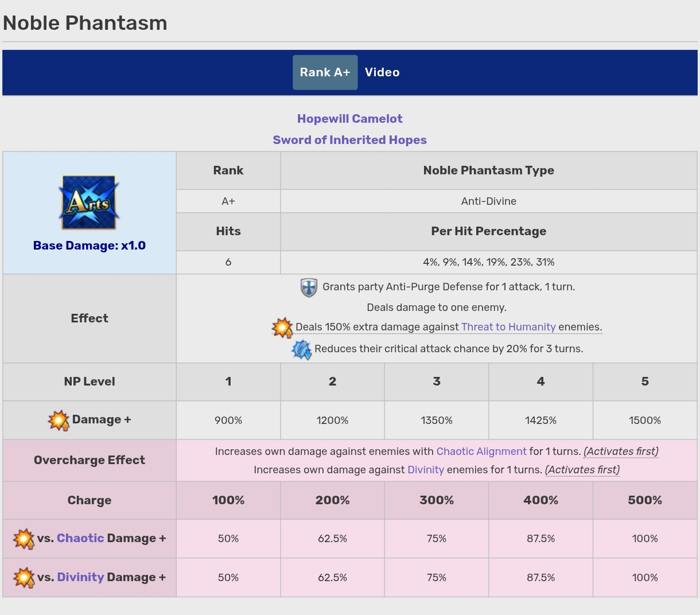Click the 1200% damage value
Image resolution: width=700 pixels, height=615 pixels.
tap(333, 421)
